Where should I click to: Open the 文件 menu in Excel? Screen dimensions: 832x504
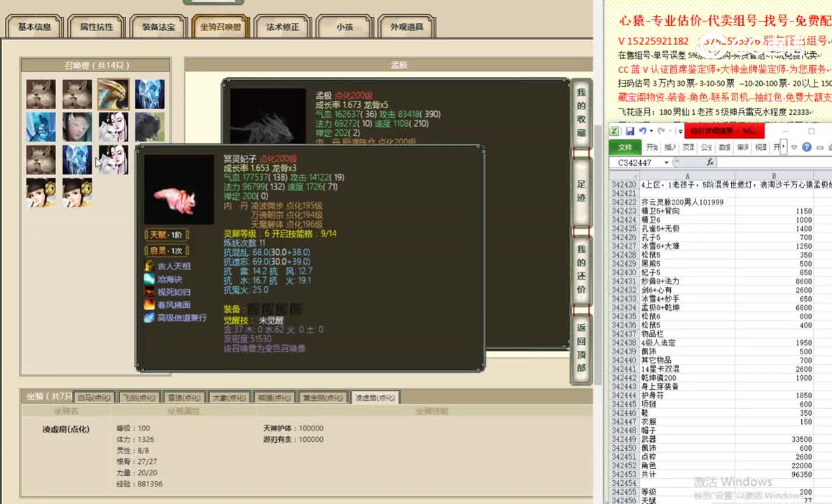pyautogui.click(x=626, y=147)
